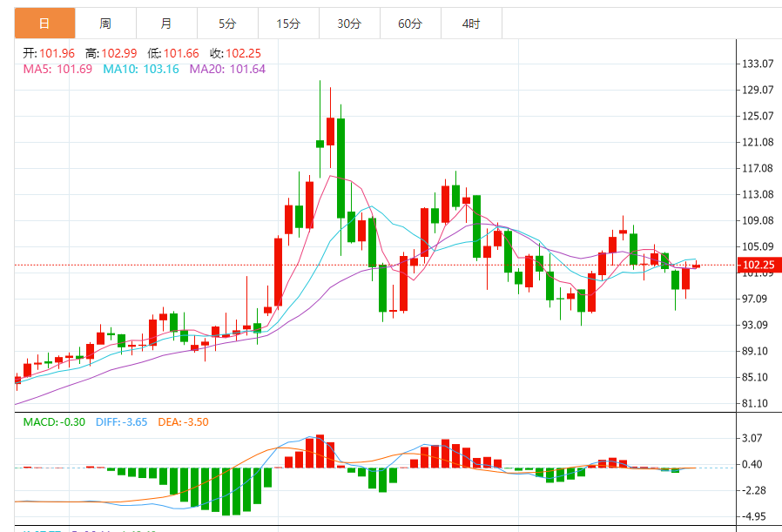Click the 89.10 price axis label

pos(755,351)
